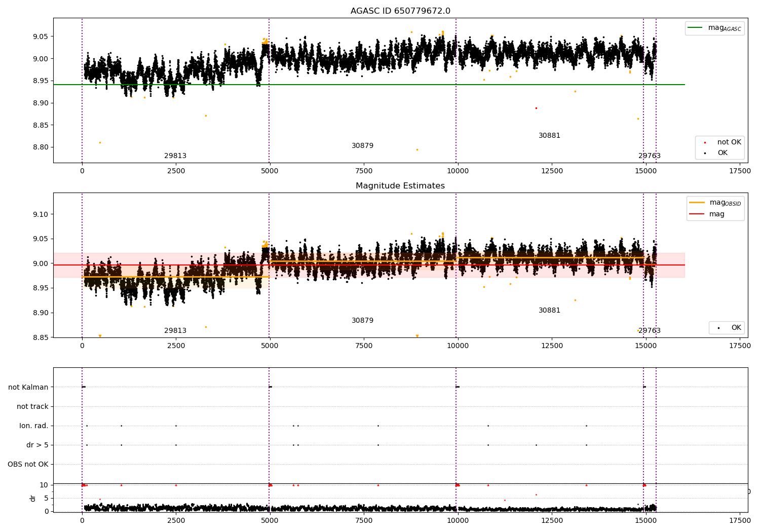Click the 'dr > 5' row label
The height and width of the screenshot is (532, 760).
click(x=37, y=445)
